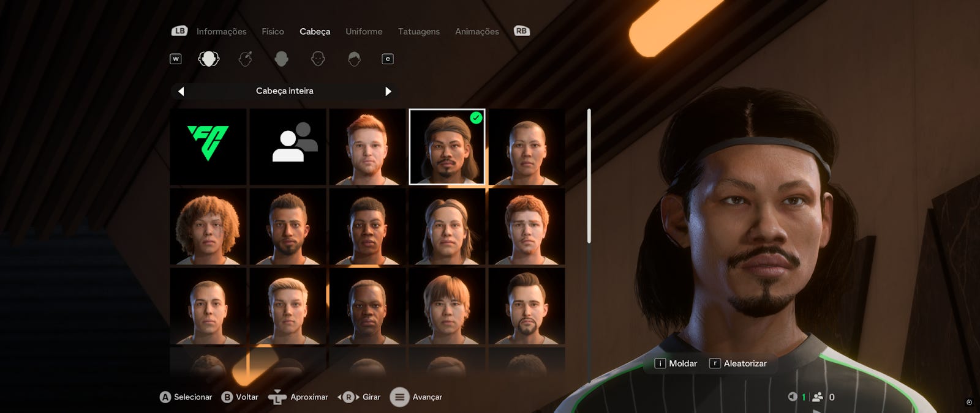Click the W key previous category icon
The image size is (980, 413).
[x=176, y=59]
